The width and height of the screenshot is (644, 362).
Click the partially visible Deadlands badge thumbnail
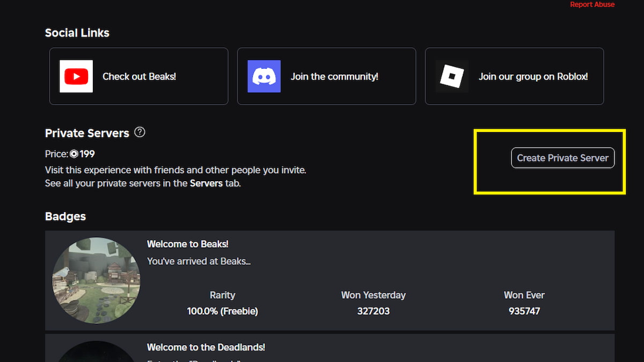coord(96,352)
